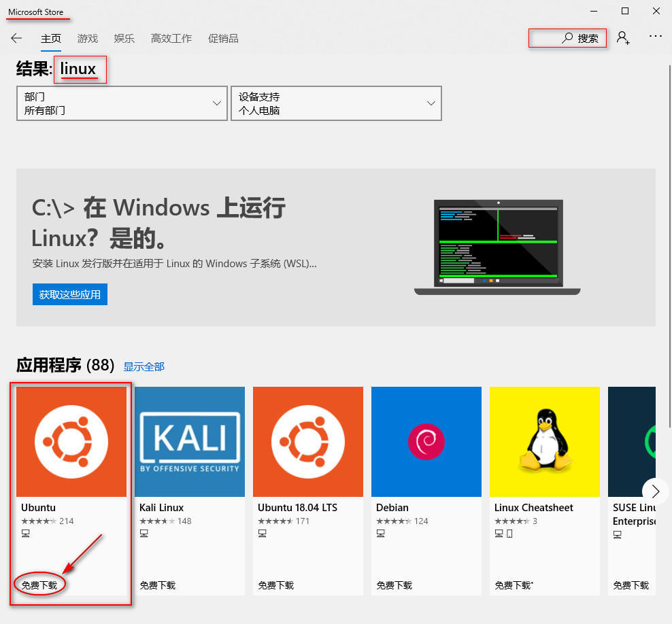Open Ubuntu 18.04 LTS from the results
672x624 pixels.
(x=307, y=440)
